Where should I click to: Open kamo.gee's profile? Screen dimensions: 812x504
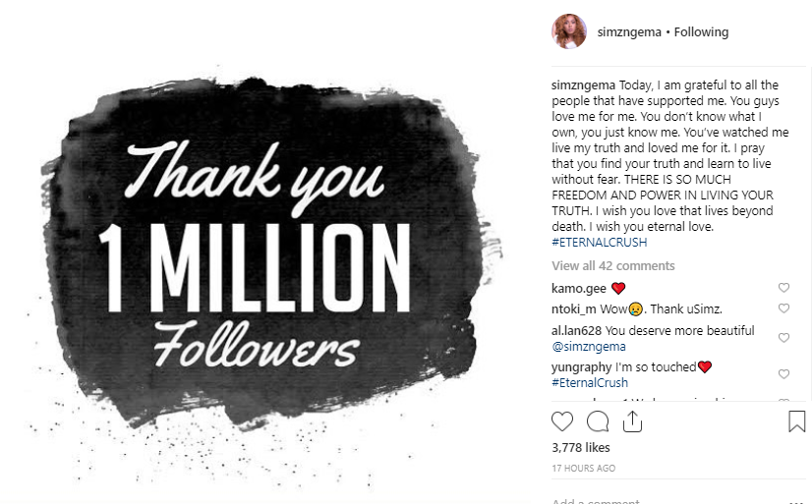click(x=579, y=288)
